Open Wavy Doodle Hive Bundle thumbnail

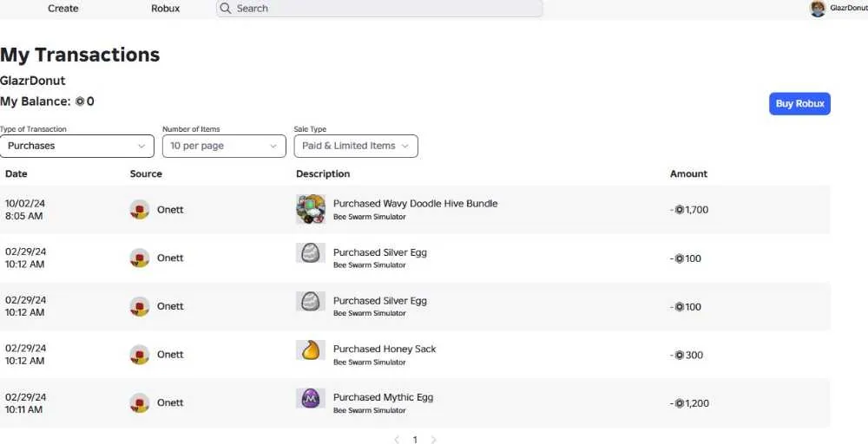[311, 209]
